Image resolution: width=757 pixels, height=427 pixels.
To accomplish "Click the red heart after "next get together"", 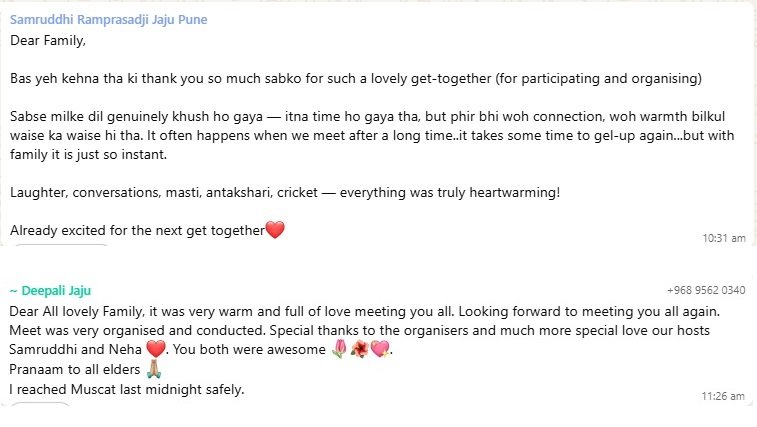I will (275, 230).
